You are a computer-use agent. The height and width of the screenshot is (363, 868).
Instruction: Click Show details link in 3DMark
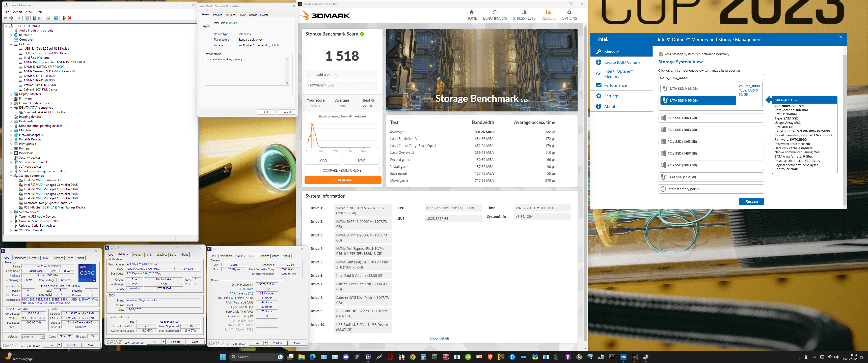click(439, 338)
